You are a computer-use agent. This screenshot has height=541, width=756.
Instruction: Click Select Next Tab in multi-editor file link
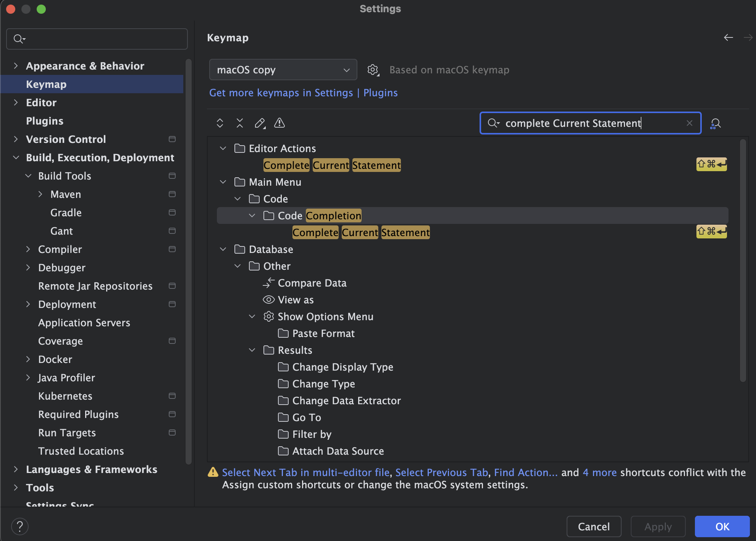(306, 472)
